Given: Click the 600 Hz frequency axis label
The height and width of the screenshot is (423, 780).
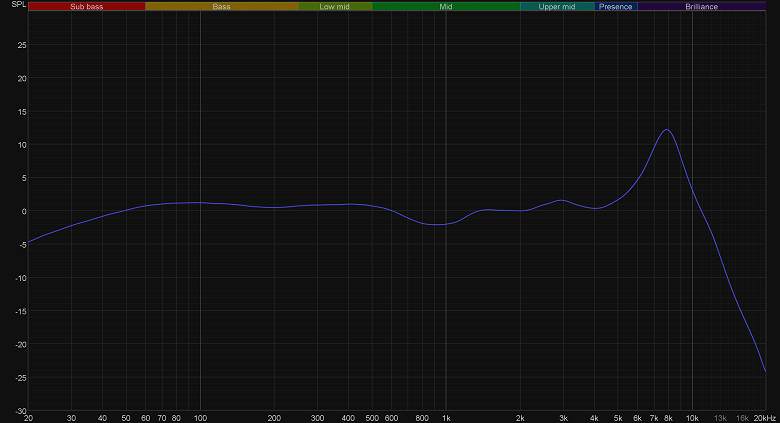Looking at the screenshot, I should tap(391, 419).
